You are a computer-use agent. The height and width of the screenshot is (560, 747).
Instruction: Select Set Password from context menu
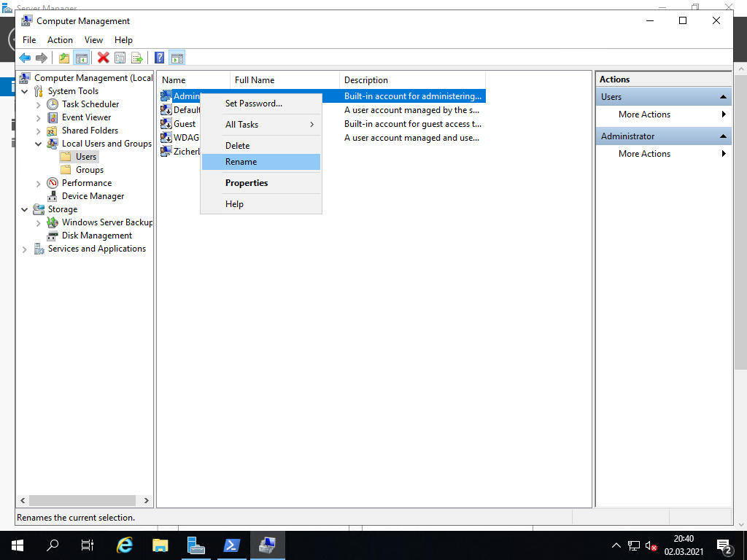coord(253,104)
